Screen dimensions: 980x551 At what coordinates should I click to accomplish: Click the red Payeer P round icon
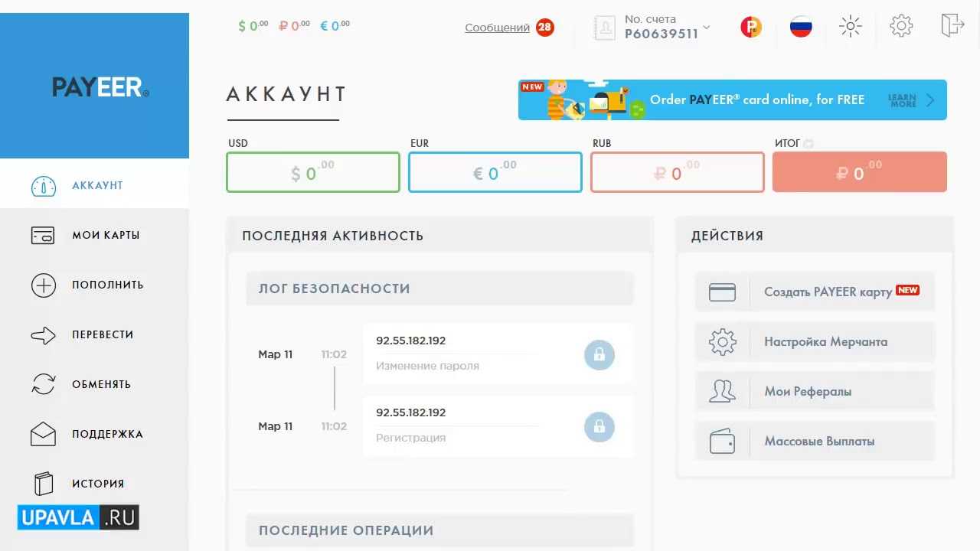[x=751, y=28]
